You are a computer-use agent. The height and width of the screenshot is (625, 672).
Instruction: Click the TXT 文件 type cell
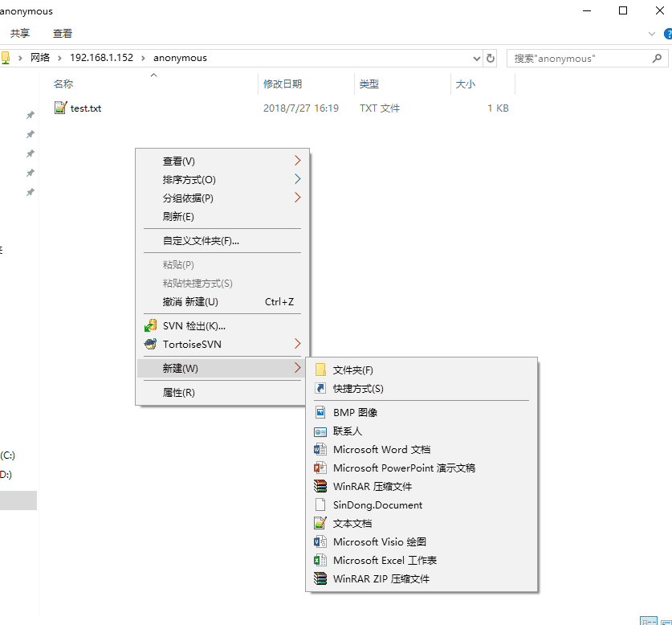click(x=380, y=108)
